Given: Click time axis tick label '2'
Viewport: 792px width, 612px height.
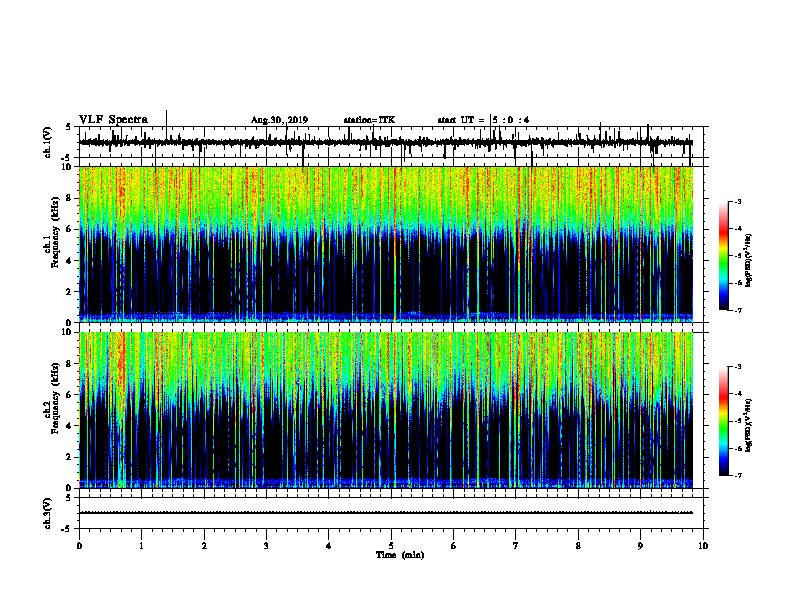Looking at the screenshot, I should pos(204,546).
